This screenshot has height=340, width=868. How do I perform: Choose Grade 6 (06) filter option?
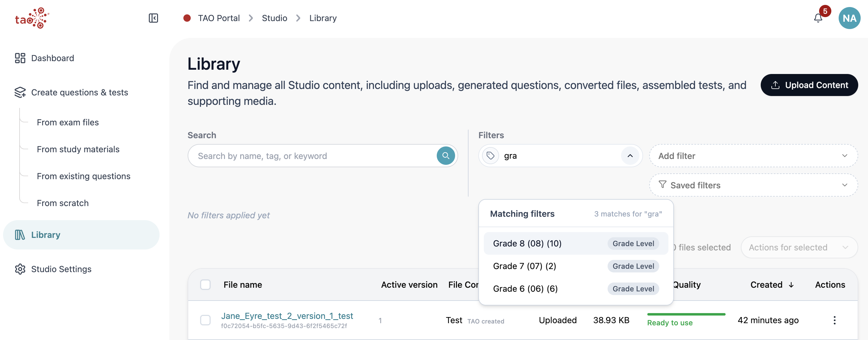pyautogui.click(x=576, y=288)
